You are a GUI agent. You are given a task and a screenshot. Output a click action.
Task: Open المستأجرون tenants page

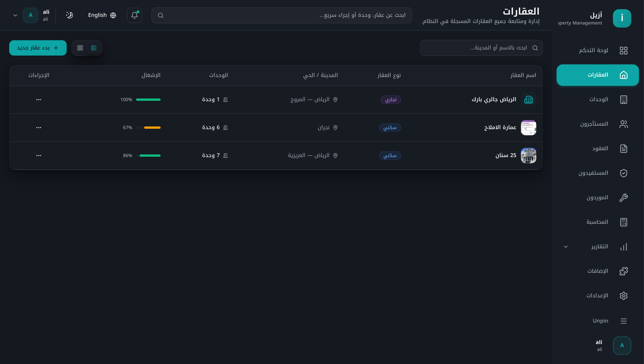click(597, 124)
